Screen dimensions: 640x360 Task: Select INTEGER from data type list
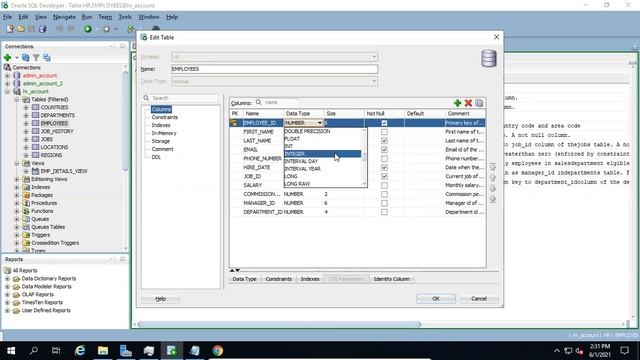tap(322, 154)
